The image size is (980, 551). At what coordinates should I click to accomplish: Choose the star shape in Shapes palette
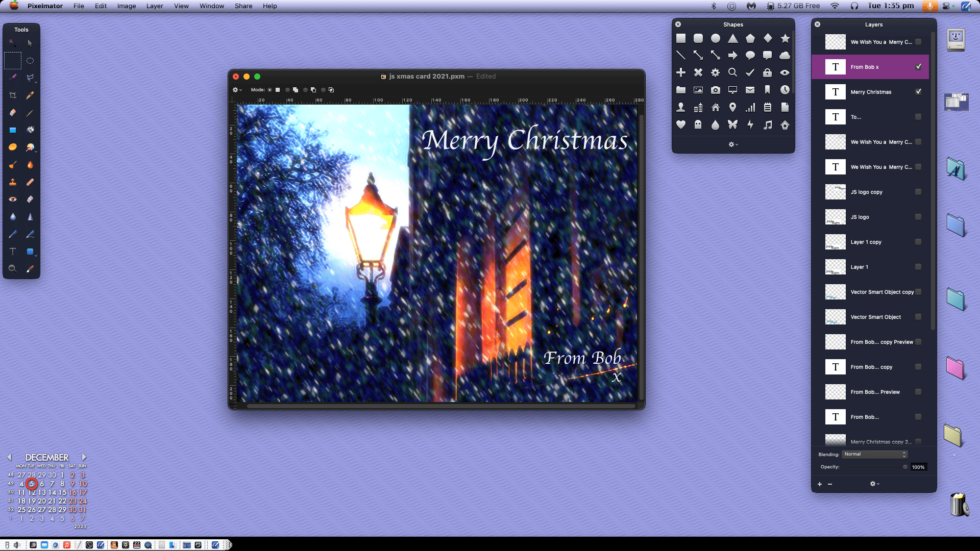[785, 38]
